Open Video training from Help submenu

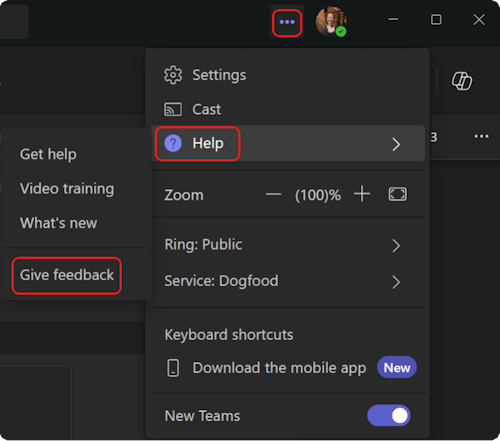tap(67, 189)
